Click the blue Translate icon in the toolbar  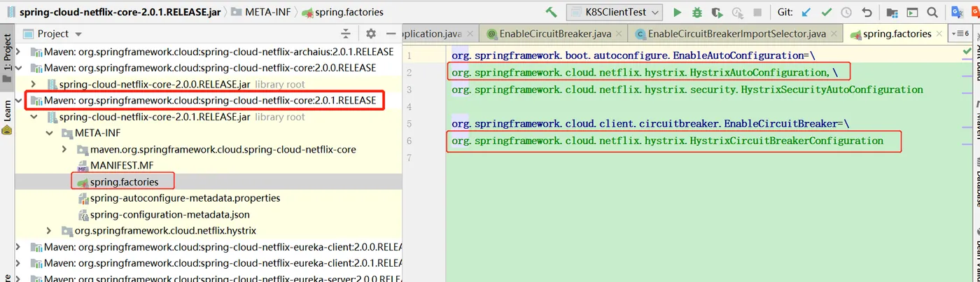958,12
